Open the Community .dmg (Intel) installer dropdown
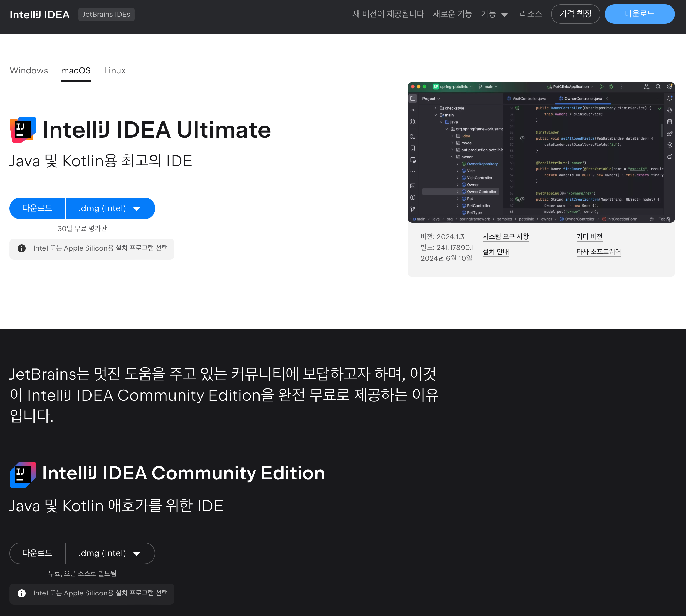 tap(110, 553)
